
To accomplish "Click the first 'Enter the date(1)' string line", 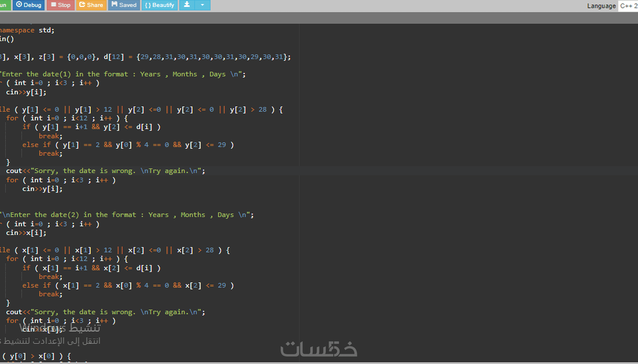I will click(123, 74).
